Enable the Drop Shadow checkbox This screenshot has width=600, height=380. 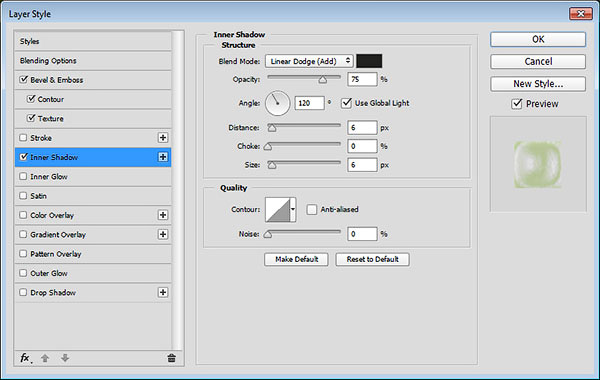tap(23, 292)
